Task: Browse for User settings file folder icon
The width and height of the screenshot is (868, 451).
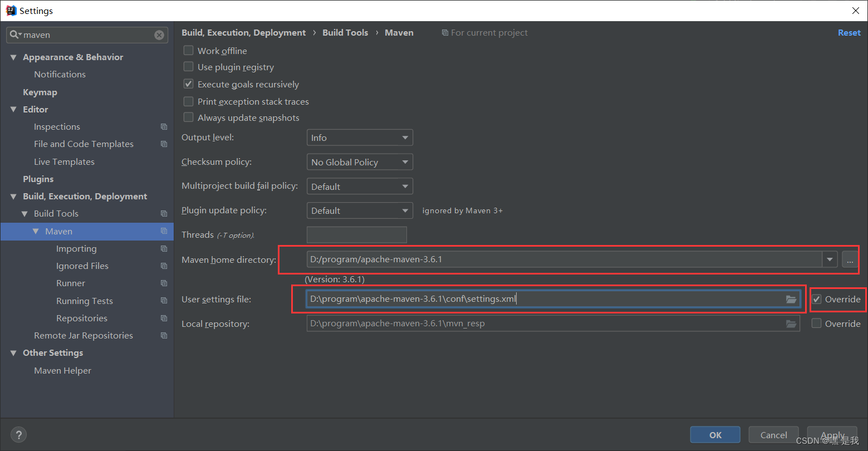Action: pos(791,300)
